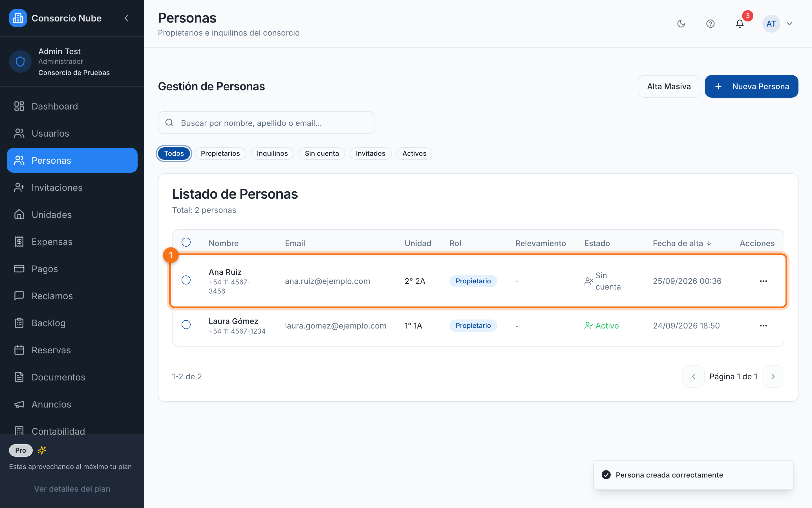Image resolution: width=812 pixels, height=508 pixels.
Task: Click the Documentos file icon
Action: [19, 377]
